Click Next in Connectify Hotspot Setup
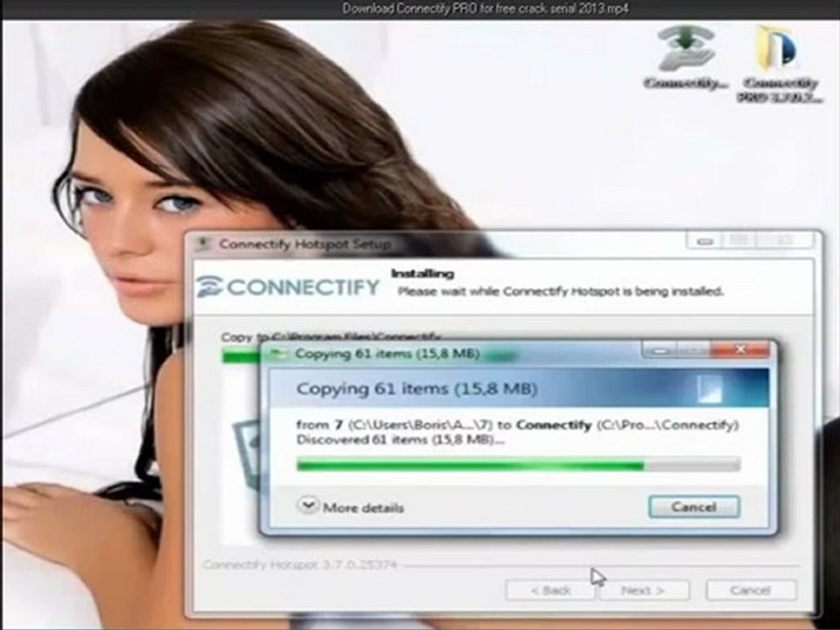 coord(643,591)
